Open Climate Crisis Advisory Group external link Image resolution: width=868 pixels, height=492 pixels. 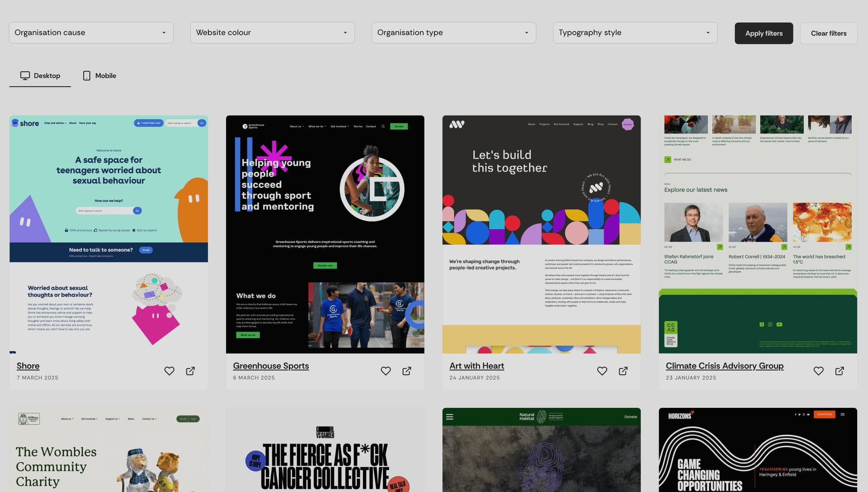click(840, 371)
